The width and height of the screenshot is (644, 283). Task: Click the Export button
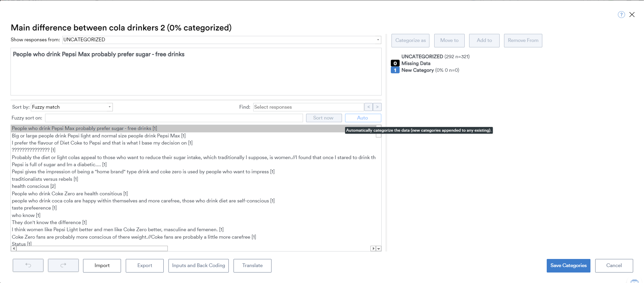coord(145,265)
